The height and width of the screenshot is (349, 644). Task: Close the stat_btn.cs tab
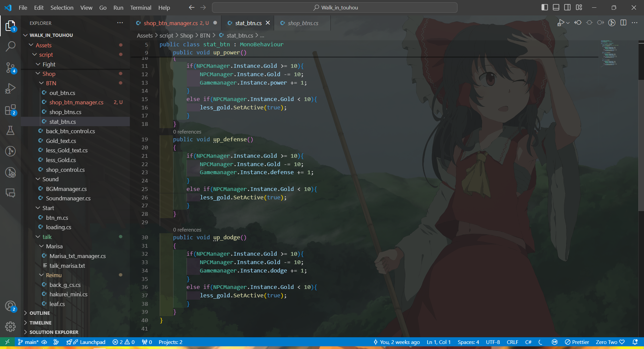(268, 22)
